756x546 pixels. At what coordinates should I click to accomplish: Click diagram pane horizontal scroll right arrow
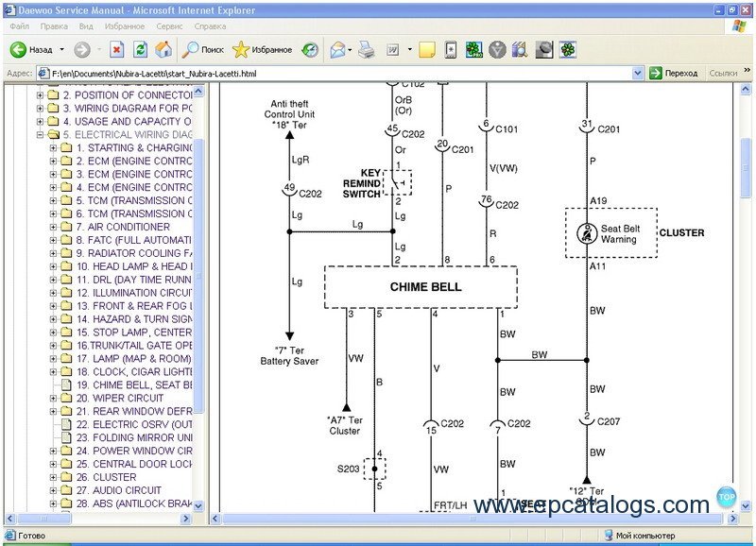(x=732, y=519)
